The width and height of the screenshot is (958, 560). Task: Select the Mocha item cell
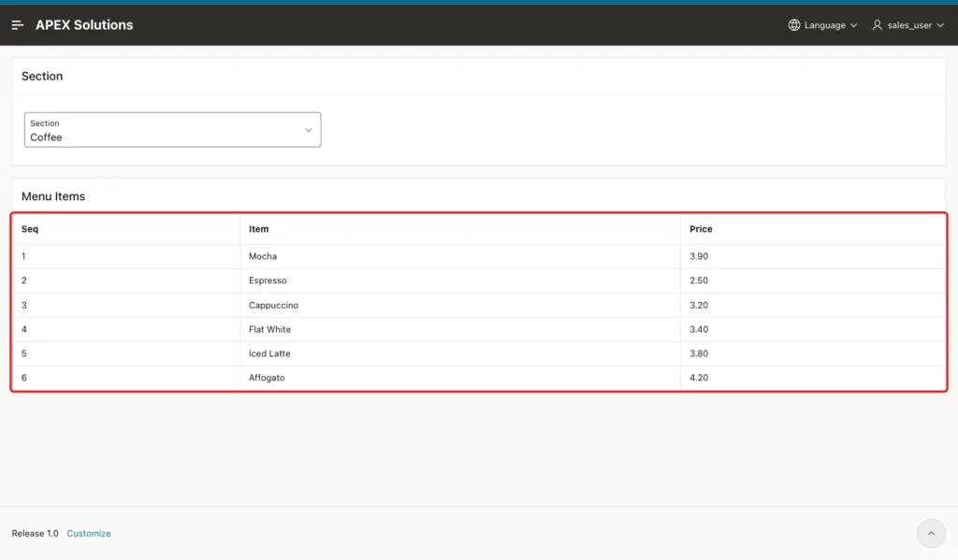460,256
